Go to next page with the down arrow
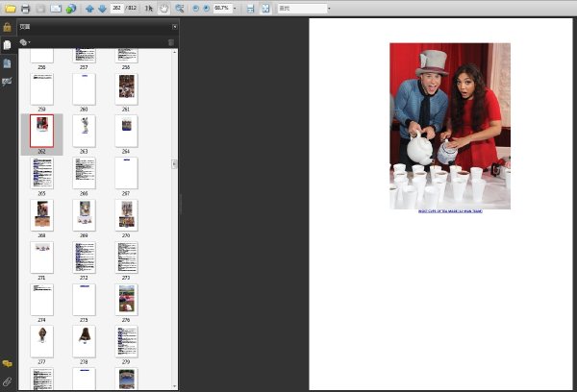Image resolution: width=577 pixels, height=392 pixels. coord(102,9)
